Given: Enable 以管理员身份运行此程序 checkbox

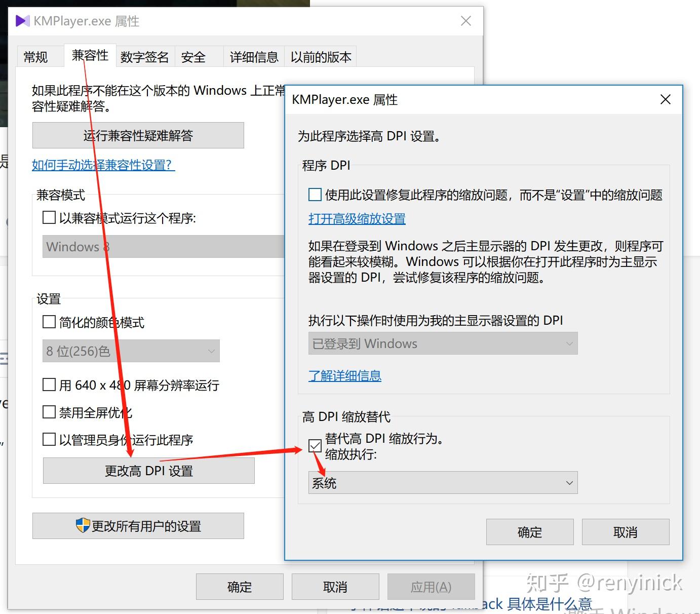Looking at the screenshot, I should click(x=49, y=440).
